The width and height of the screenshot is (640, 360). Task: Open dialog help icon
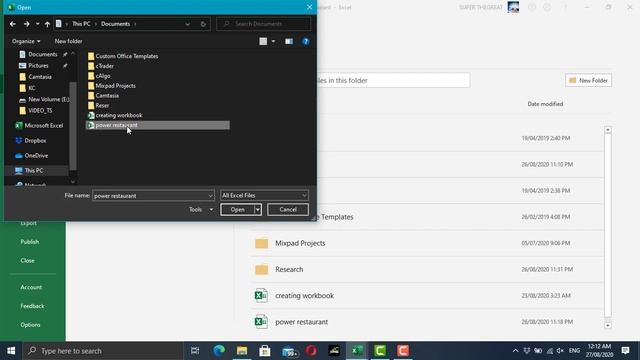coord(306,41)
